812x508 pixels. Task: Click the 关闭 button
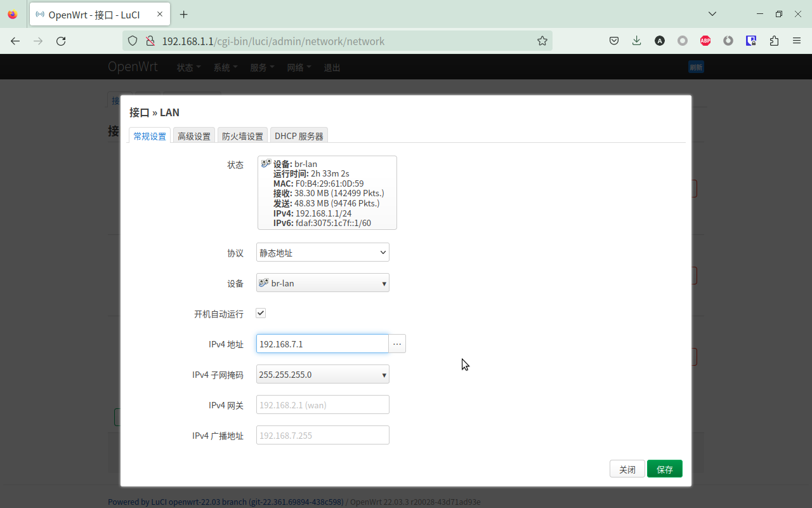pos(627,469)
